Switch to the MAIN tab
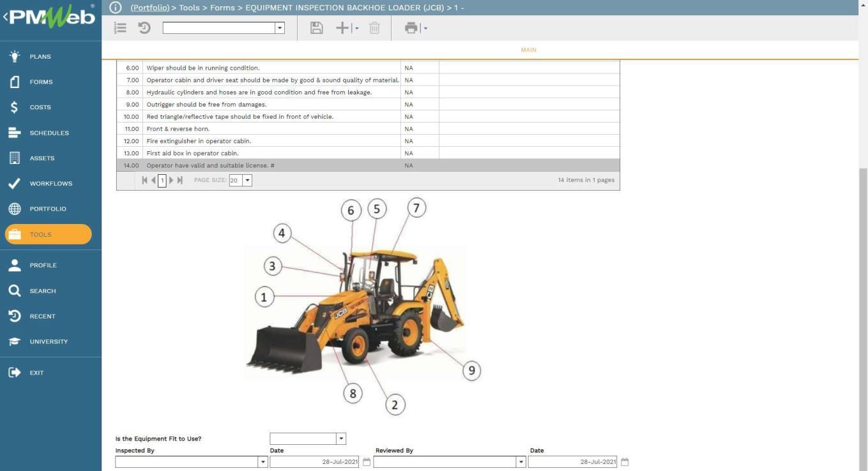 tap(528, 50)
